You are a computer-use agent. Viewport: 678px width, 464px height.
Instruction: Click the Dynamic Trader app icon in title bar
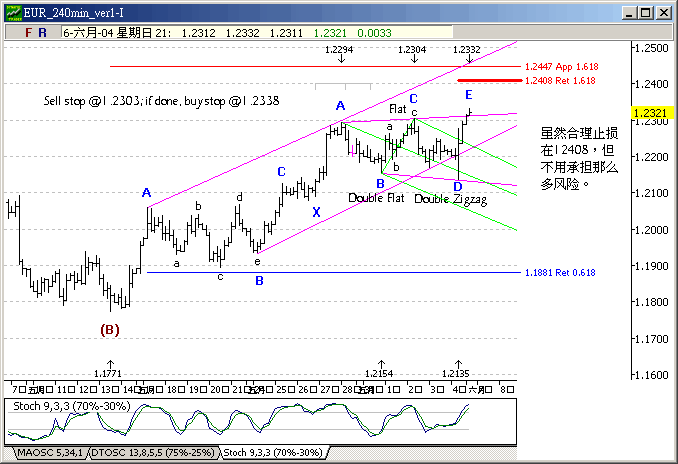(x=13, y=13)
